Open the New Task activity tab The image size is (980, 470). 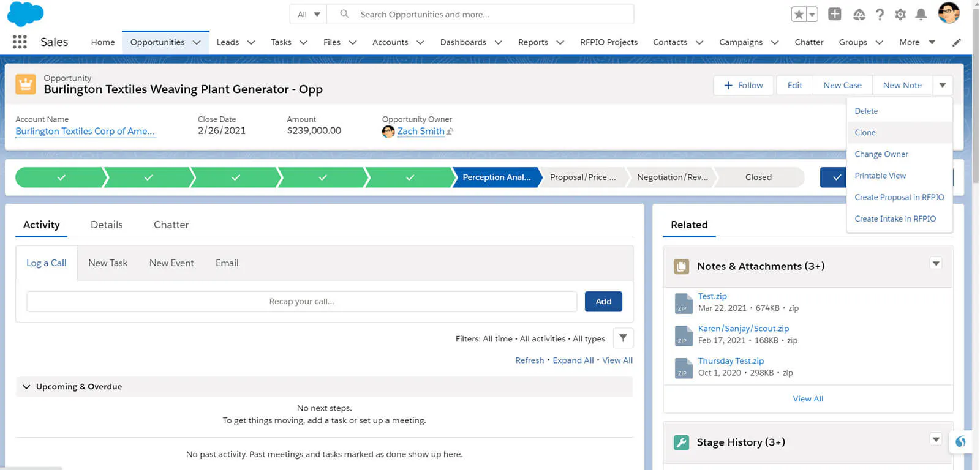pyautogui.click(x=108, y=263)
